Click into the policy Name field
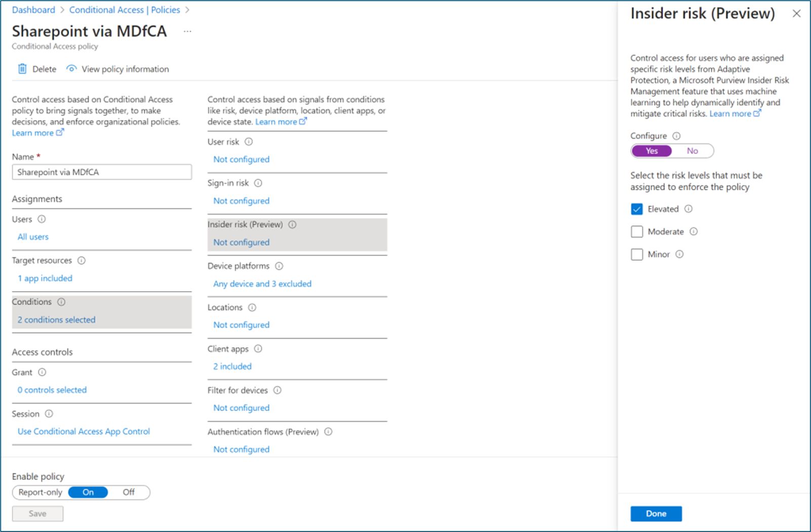 pos(102,172)
